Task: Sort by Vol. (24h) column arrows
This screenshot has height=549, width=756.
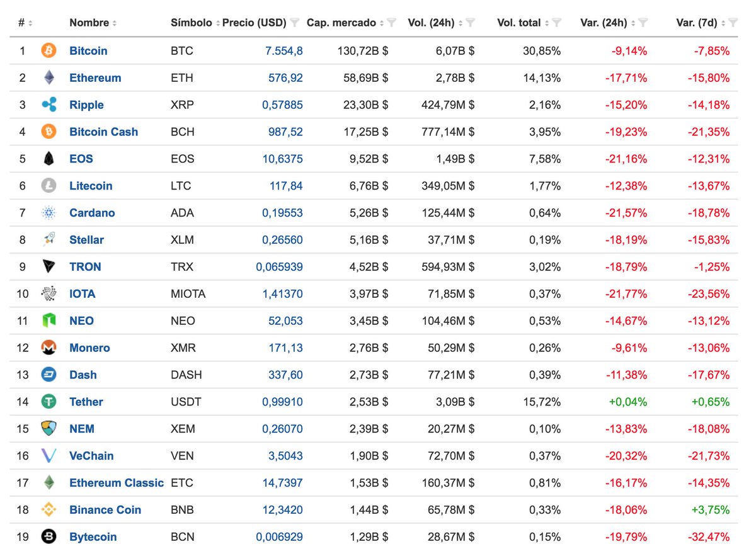Action: coord(461,23)
